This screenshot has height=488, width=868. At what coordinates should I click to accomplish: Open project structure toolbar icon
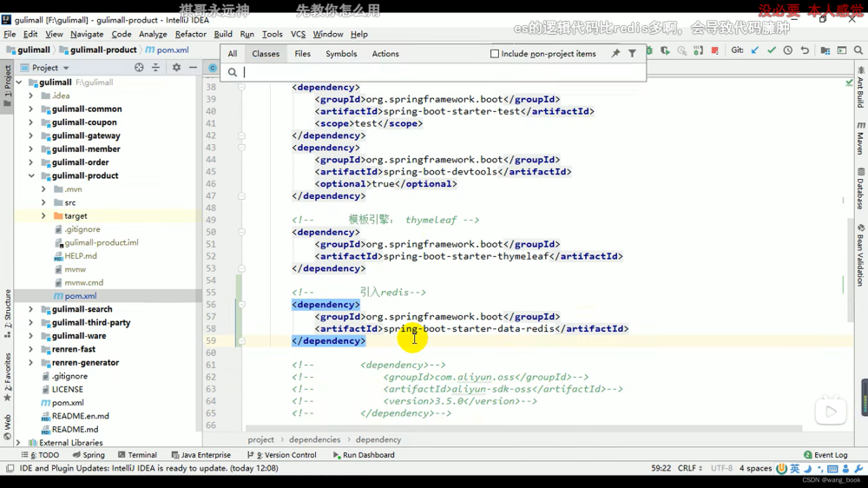[x=825, y=50]
